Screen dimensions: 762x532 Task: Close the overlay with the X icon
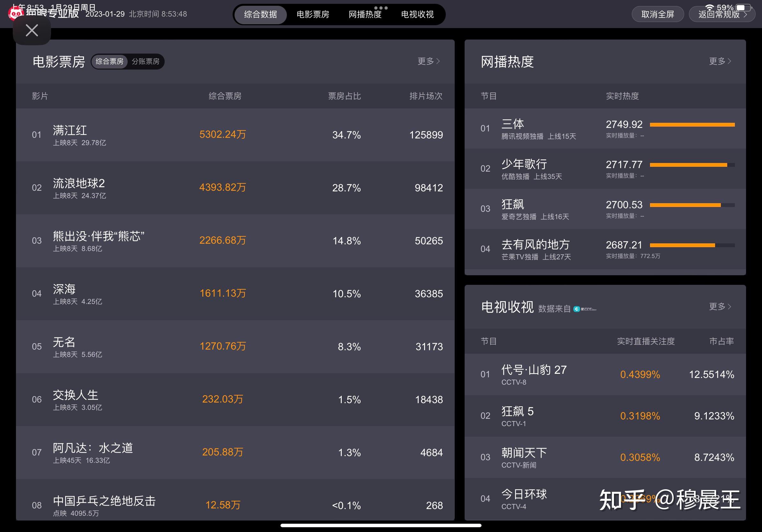[x=31, y=30]
